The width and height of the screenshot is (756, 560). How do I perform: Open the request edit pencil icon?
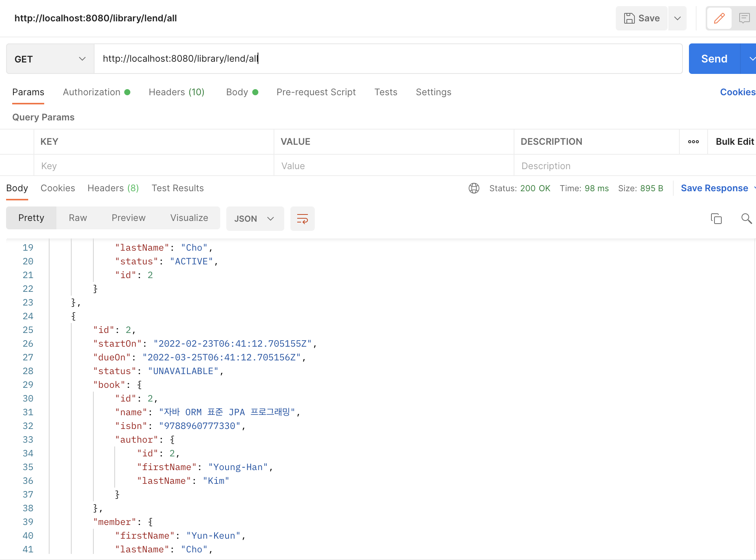tap(719, 18)
